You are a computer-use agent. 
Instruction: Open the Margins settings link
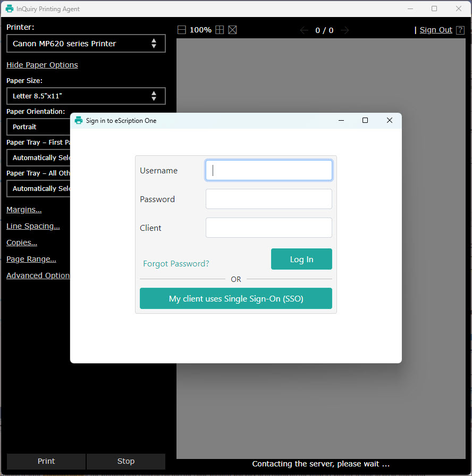click(x=24, y=210)
